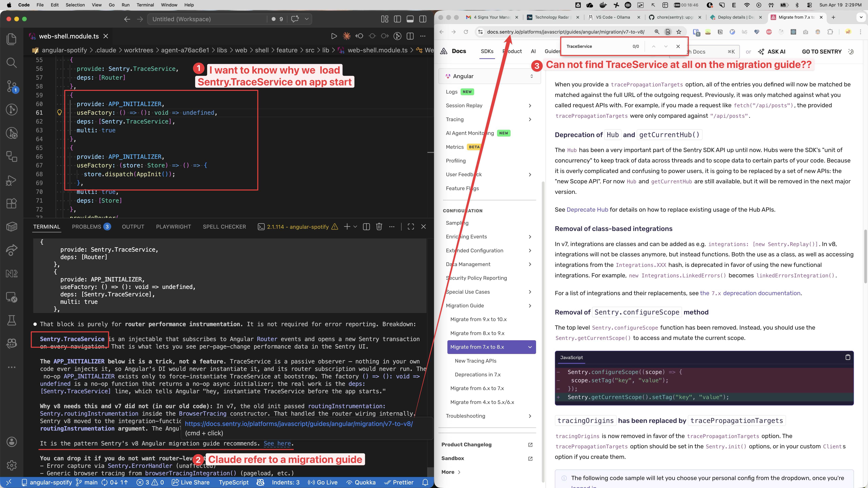Kill terminal with the trash icon
Image resolution: width=868 pixels, height=488 pixels.
tap(379, 227)
